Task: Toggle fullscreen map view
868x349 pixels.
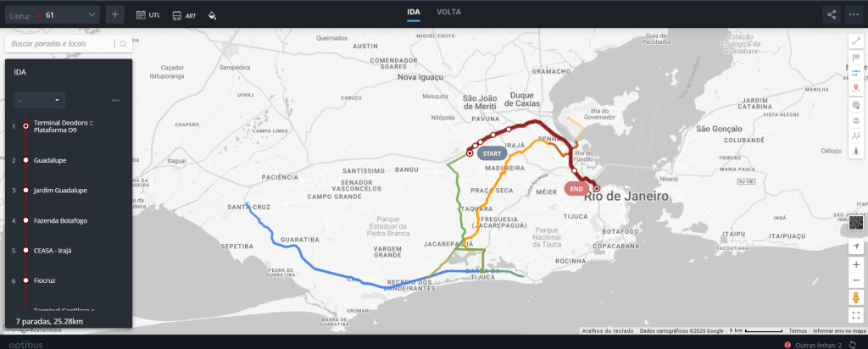Action: click(855, 315)
